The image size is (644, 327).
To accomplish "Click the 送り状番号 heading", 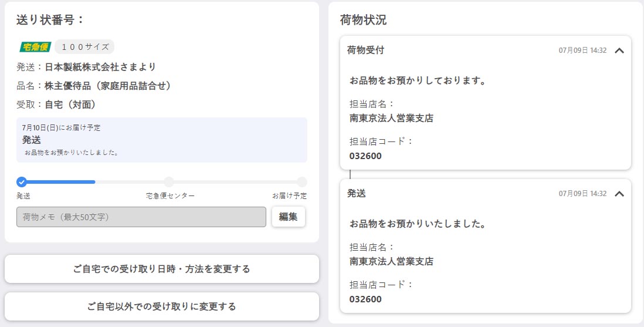I will point(50,19).
